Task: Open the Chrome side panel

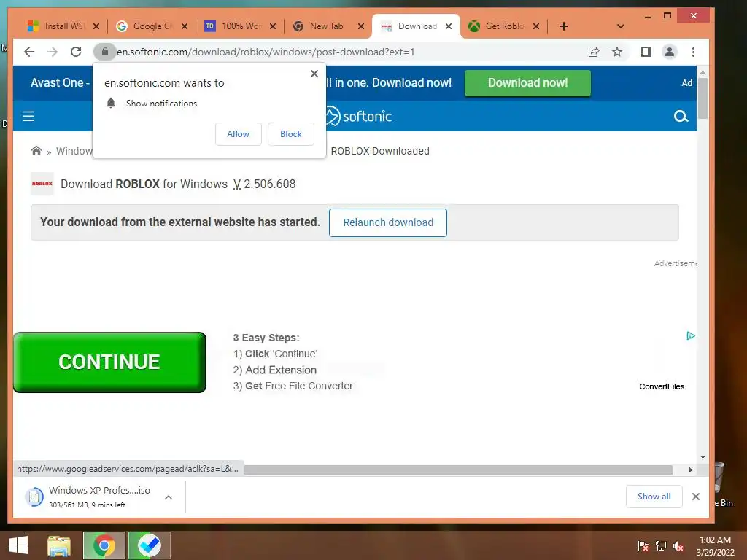Action: [646, 52]
